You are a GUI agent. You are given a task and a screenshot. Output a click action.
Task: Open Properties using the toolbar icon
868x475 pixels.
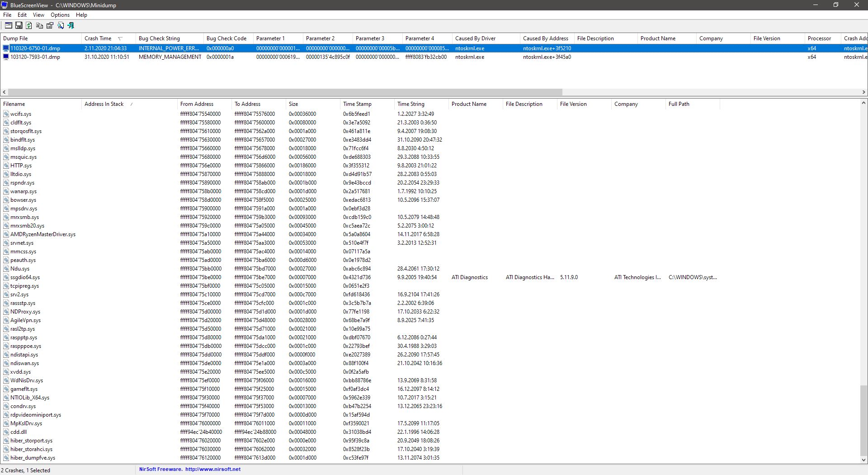click(50, 26)
